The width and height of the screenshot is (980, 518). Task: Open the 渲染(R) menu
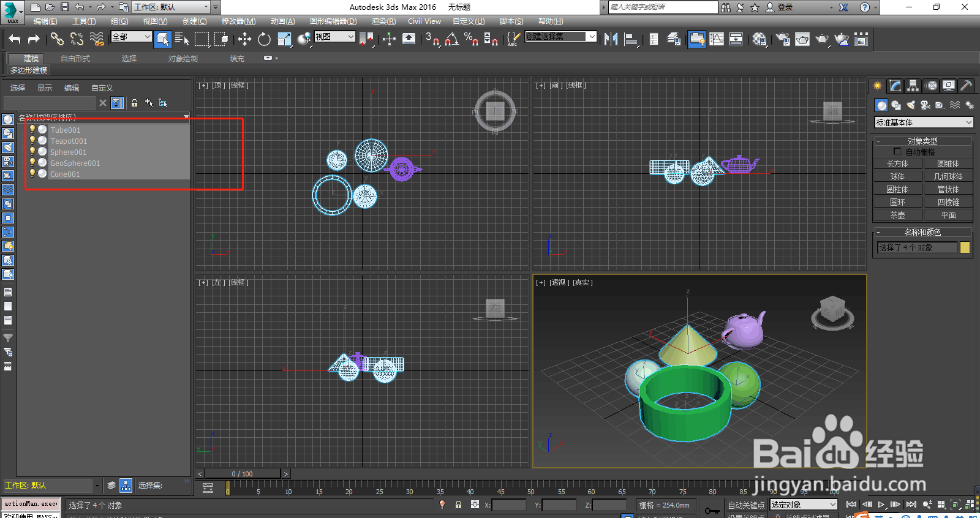tap(383, 21)
